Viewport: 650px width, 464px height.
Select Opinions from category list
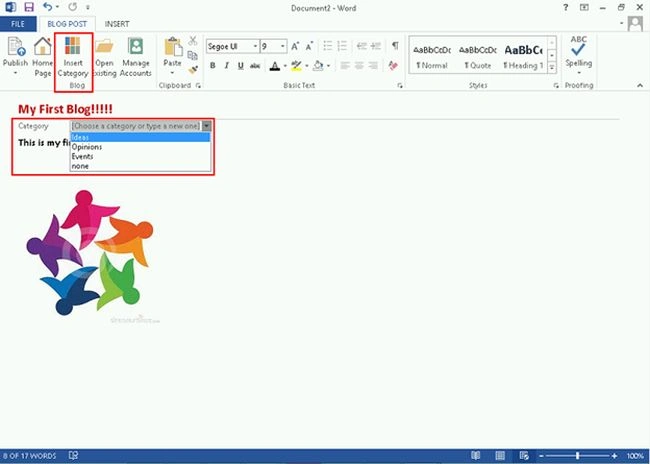click(141, 147)
